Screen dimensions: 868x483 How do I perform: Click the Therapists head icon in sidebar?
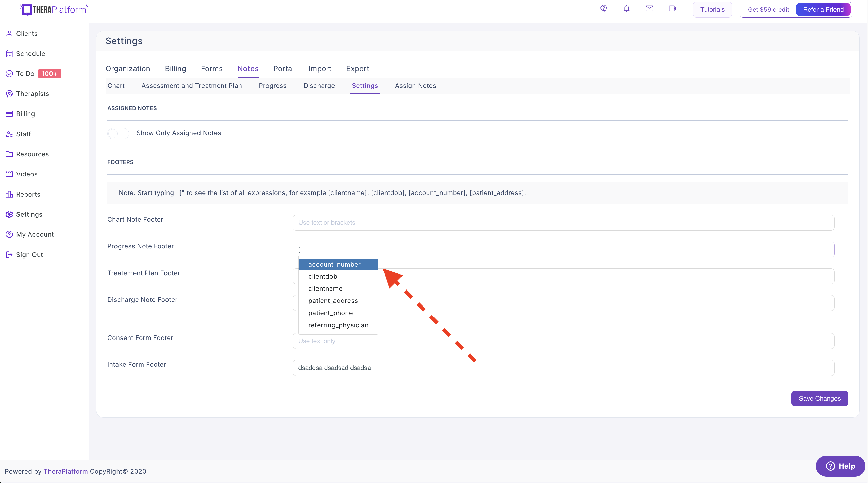pyautogui.click(x=9, y=94)
